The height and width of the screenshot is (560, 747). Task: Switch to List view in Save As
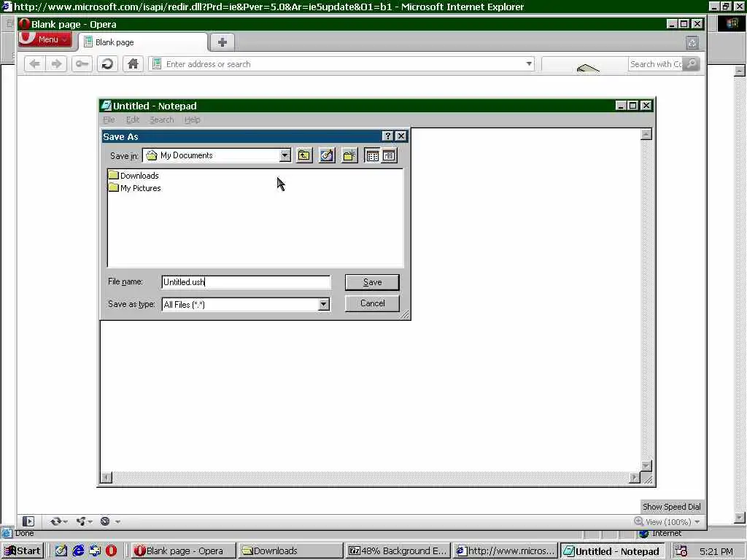pyautogui.click(x=372, y=155)
